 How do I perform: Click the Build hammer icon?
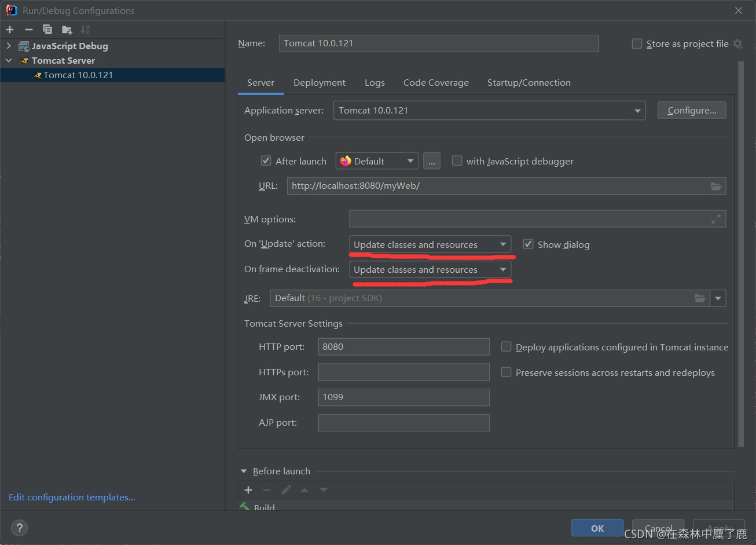245,506
